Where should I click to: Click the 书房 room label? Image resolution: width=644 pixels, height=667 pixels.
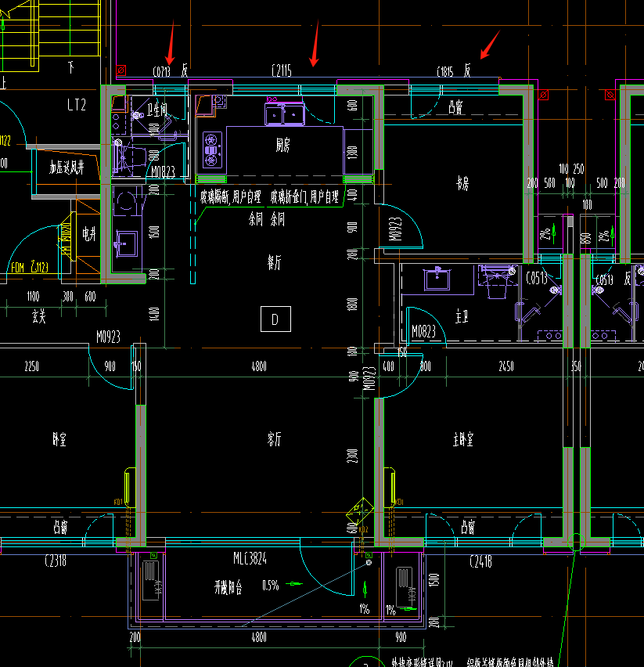click(462, 183)
